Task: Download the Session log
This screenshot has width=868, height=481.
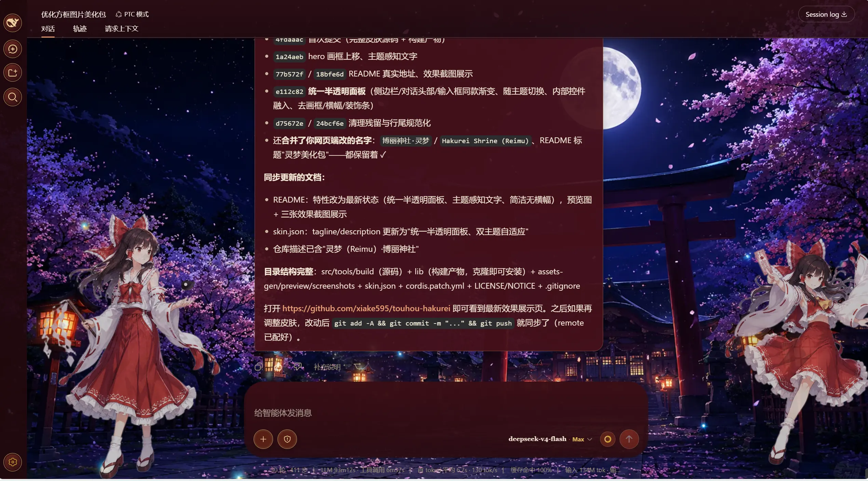Action: [826, 14]
